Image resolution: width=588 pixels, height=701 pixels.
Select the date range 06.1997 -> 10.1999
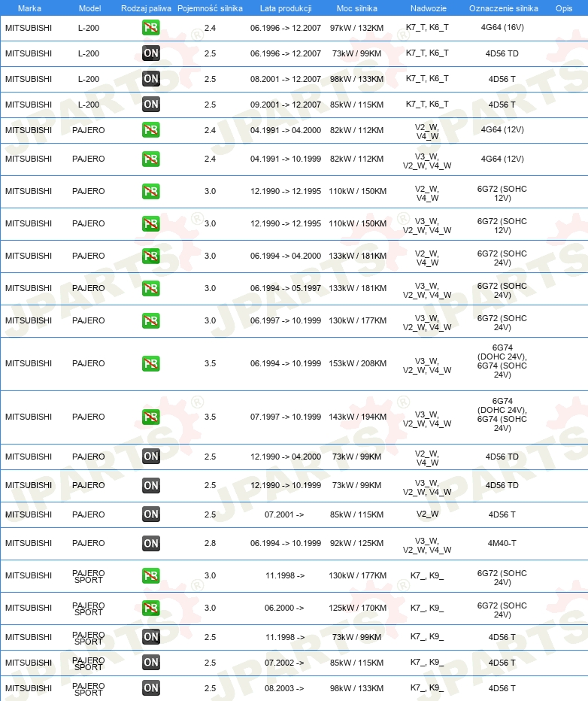point(286,320)
